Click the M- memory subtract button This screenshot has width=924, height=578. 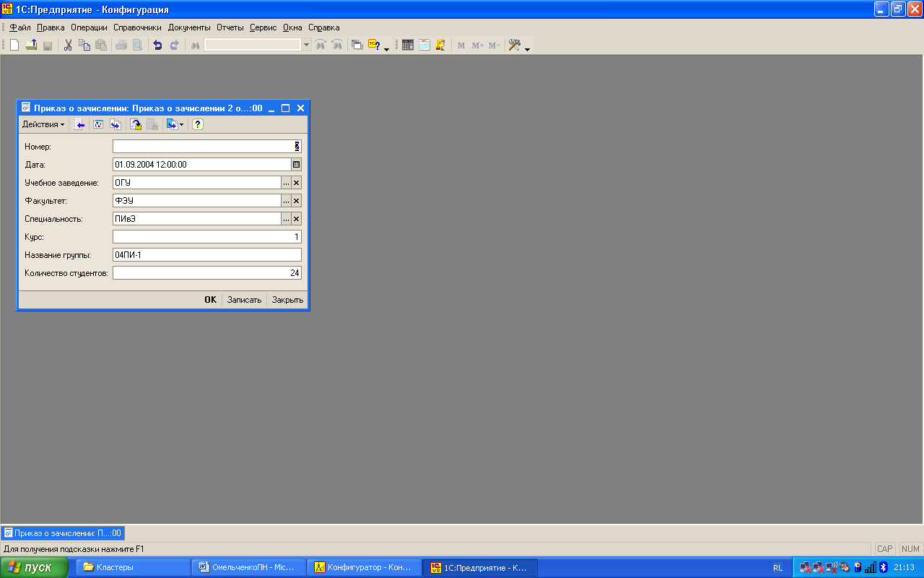coord(494,45)
